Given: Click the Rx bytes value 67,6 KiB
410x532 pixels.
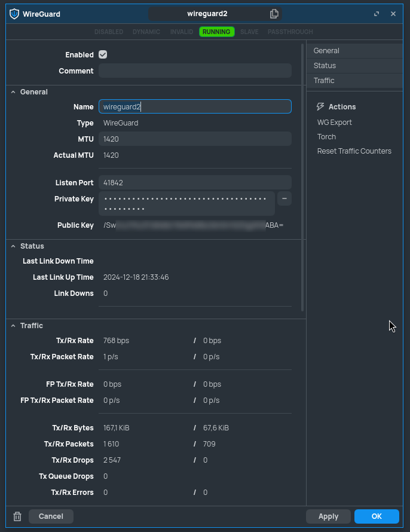Looking at the screenshot, I should (216, 428).
